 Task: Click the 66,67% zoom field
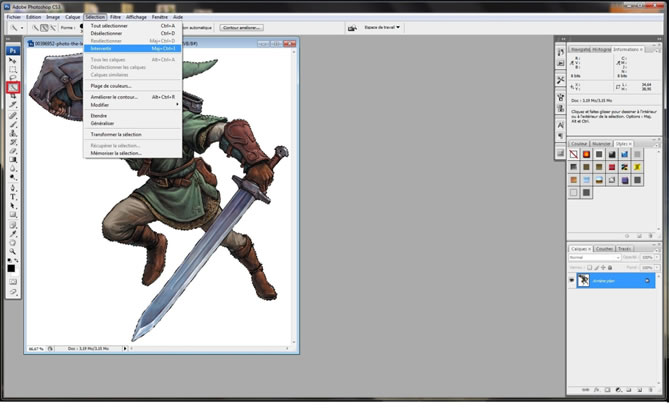click(x=36, y=349)
